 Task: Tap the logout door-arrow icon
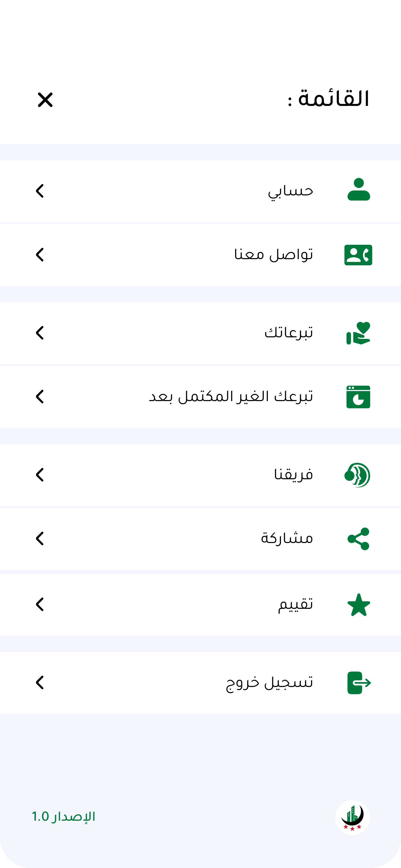[359, 683]
